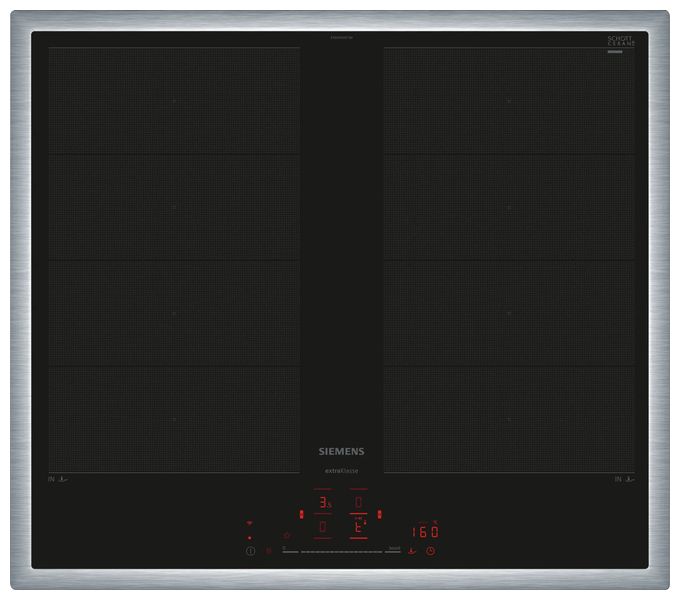Tap the red frying sensor pan symbol
Viewport: 680px width, 600px height.
click(411, 551)
